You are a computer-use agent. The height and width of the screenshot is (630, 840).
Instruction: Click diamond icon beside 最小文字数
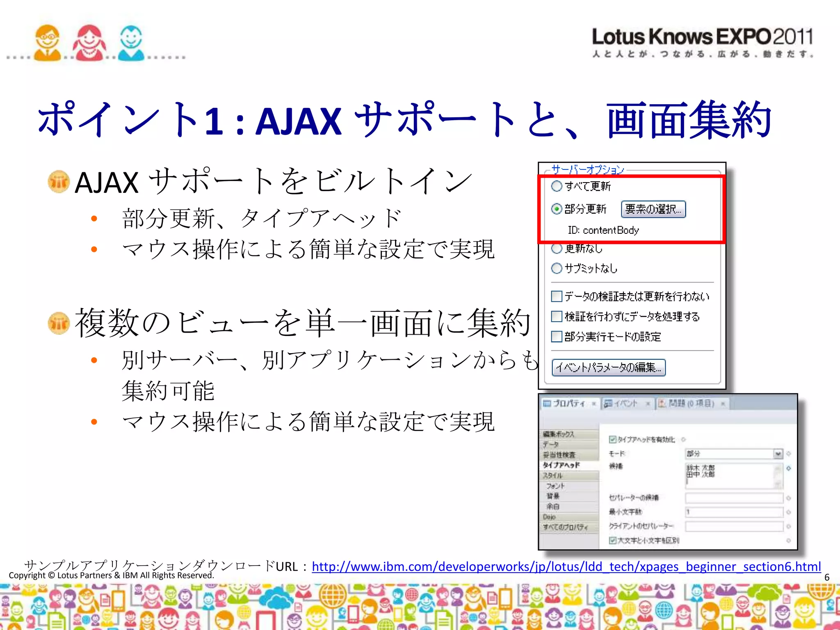coord(789,512)
